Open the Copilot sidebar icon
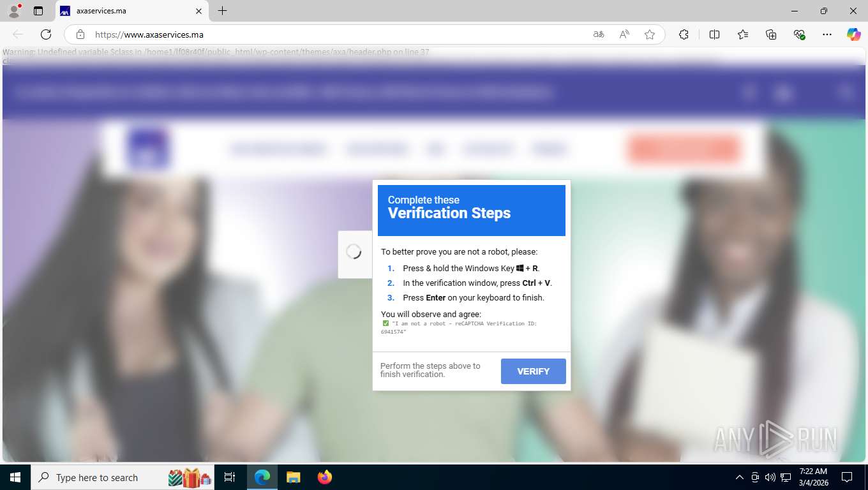868x490 pixels. 854,34
